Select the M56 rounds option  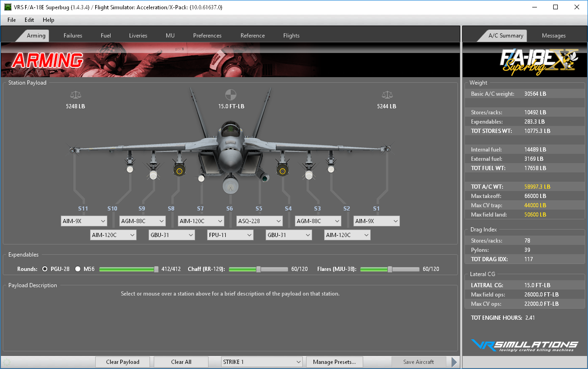78,269
